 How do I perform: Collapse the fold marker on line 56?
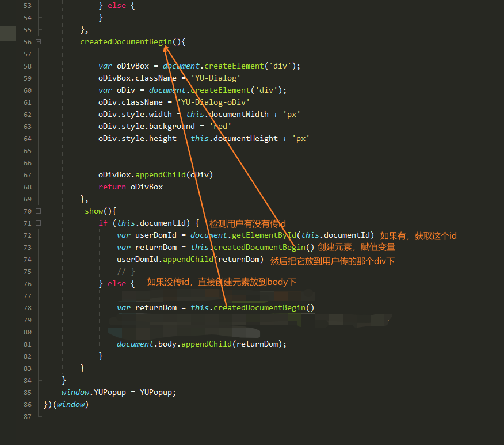(x=38, y=42)
